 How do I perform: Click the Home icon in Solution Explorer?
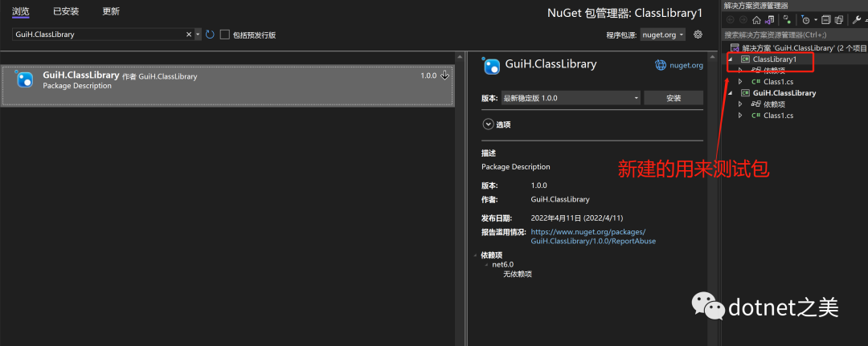756,20
